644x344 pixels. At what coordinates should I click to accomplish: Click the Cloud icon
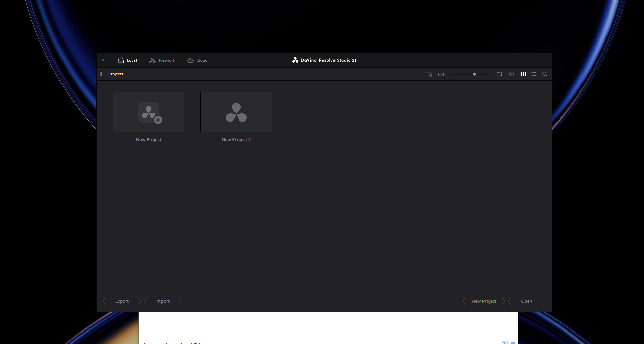click(x=191, y=60)
